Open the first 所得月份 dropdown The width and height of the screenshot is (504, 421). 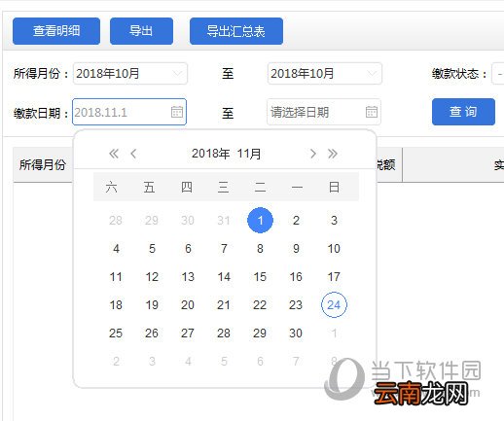(130, 74)
